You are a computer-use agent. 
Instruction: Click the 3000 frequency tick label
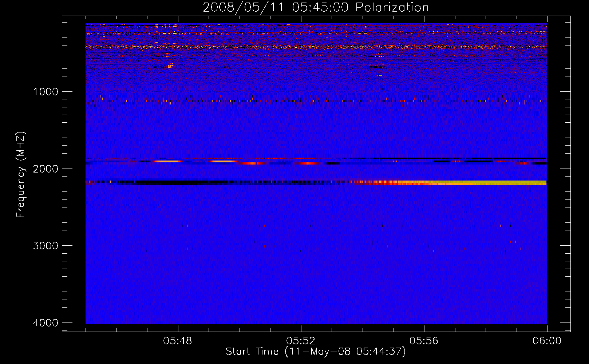click(x=46, y=246)
